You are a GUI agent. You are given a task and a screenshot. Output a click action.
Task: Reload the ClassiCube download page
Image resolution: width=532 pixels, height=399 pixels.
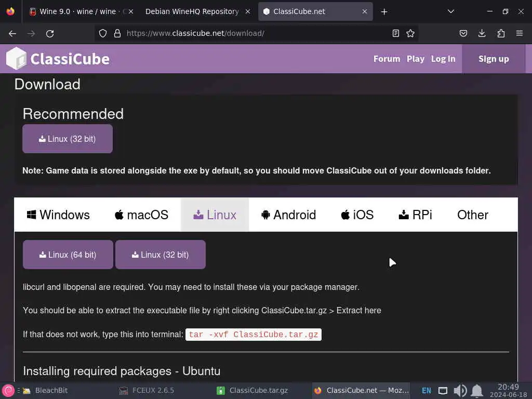pyautogui.click(x=50, y=33)
